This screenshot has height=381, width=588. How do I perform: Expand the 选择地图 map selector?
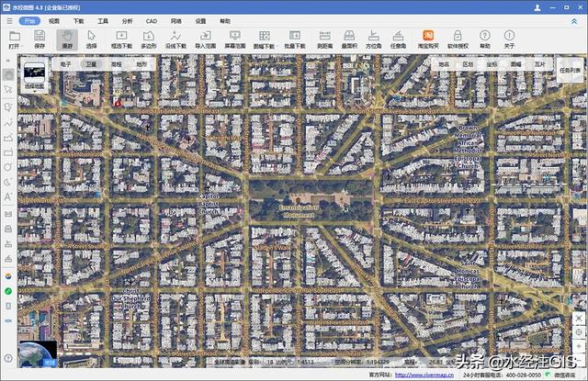click(x=35, y=72)
